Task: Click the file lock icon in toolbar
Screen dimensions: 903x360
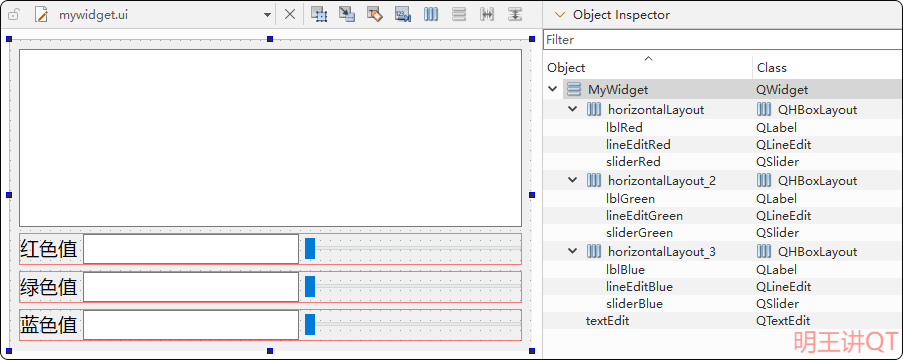Action: (x=13, y=15)
